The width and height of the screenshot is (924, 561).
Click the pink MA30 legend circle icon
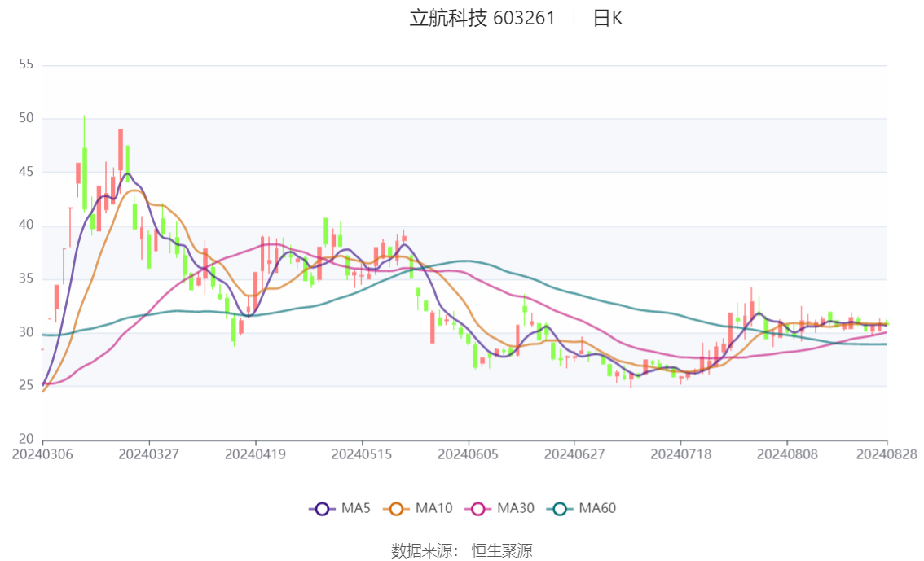[478, 509]
